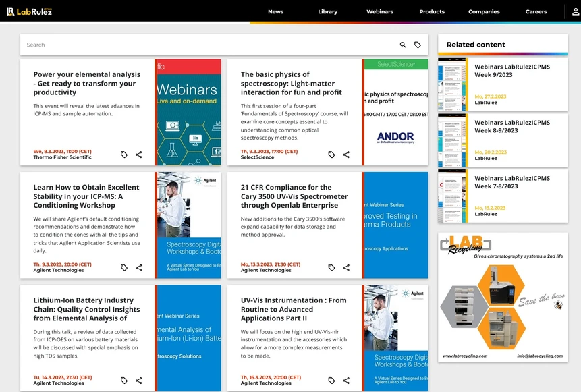Open 'The basic physics of spectroscopy' title
Viewport: 581px width, 392px height.
[292, 84]
